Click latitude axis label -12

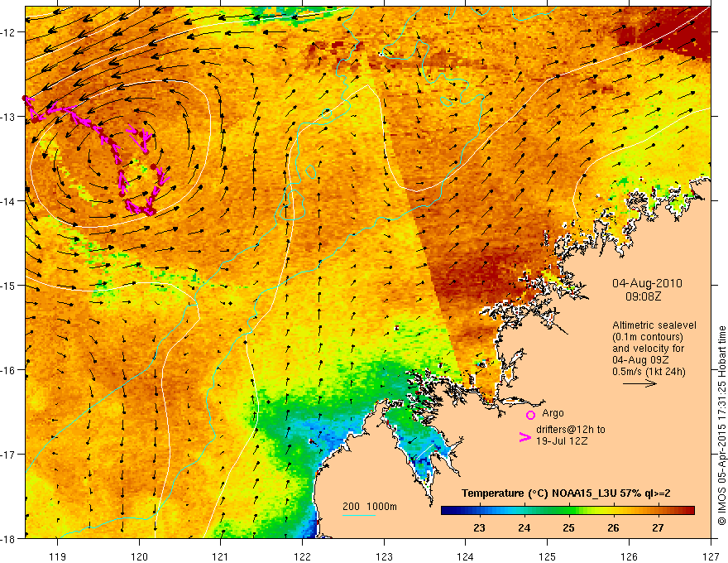pyautogui.click(x=8, y=32)
